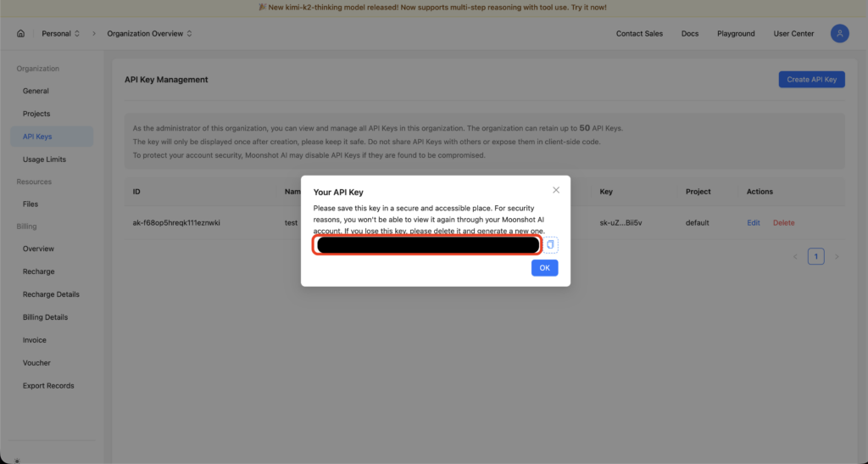
Task: Expand the Personal workspace dropdown
Action: (61, 34)
